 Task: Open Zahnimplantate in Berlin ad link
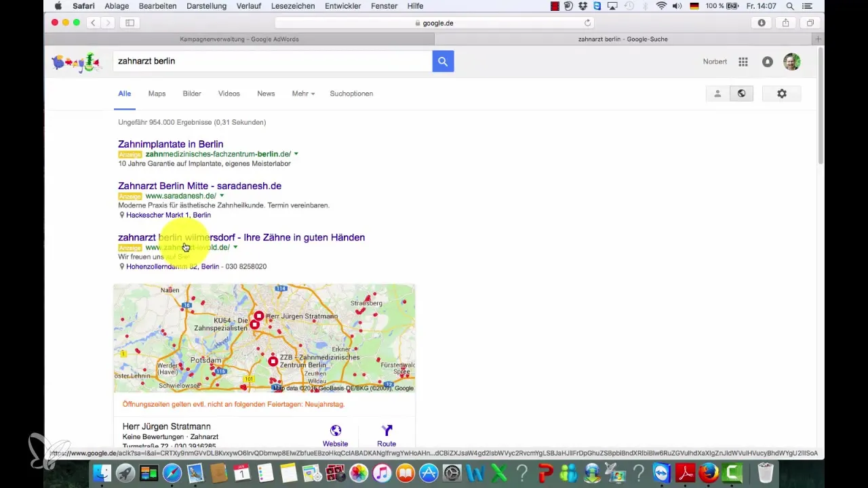click(x=170, y=144)
